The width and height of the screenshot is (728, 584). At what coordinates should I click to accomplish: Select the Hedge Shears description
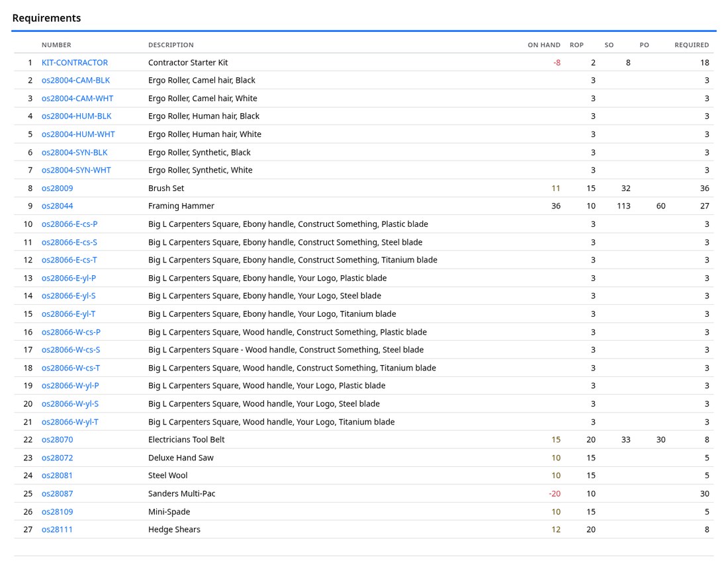pyautogui.click(x=174, y=530)
